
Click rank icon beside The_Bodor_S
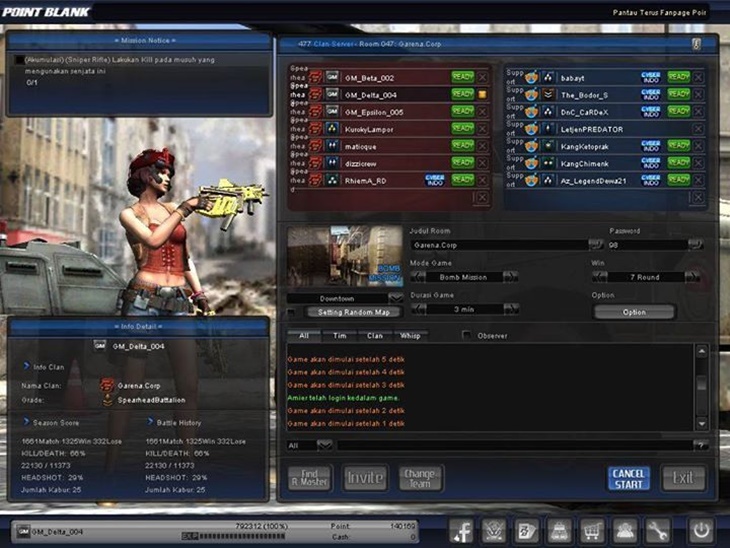[x=548, y=95]
